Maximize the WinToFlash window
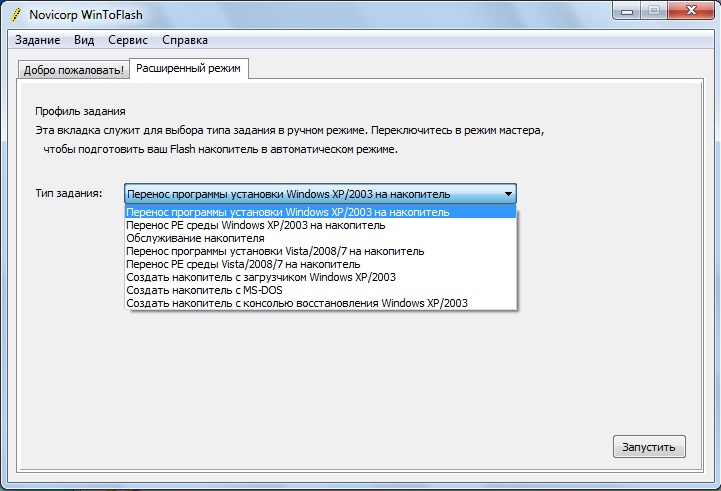This screenshot has width=721, height=491. (x=654, y=11)
